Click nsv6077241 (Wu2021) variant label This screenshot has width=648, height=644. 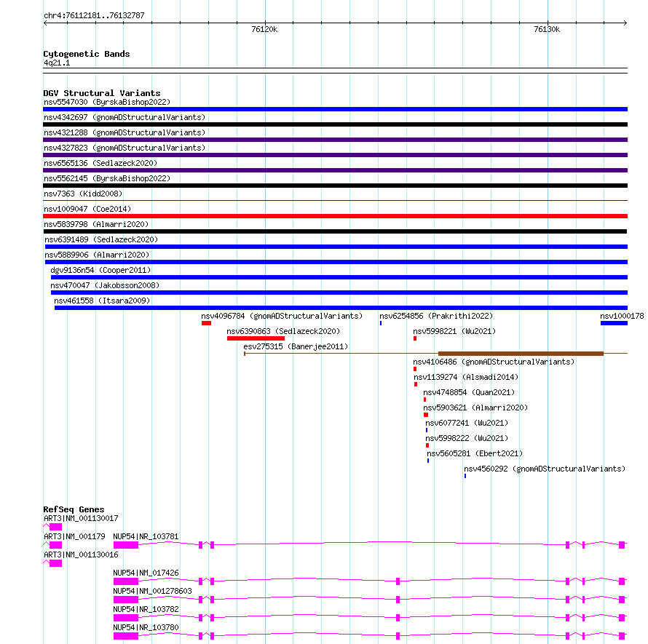(467, 423)
